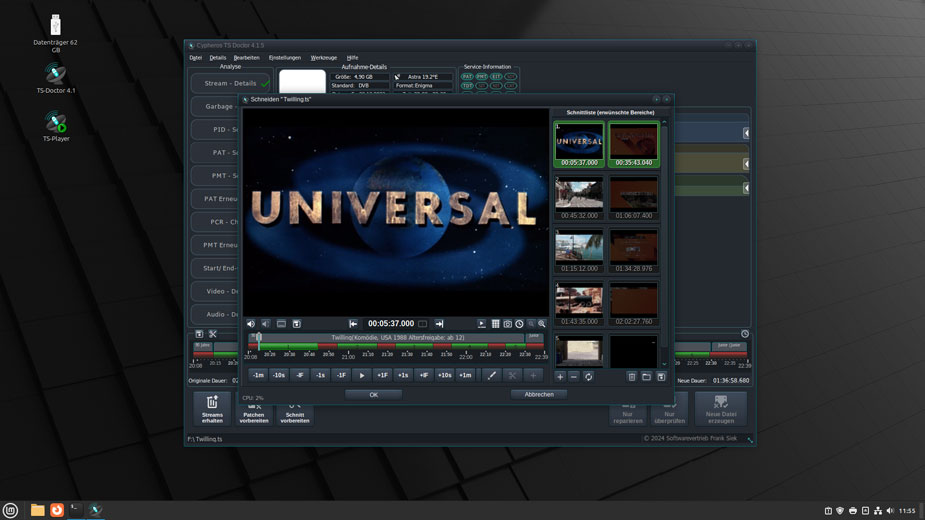The width and height of the screenshot is (925, 520).
Task: Step back one minute with -1m
Action: coord(258,375)
